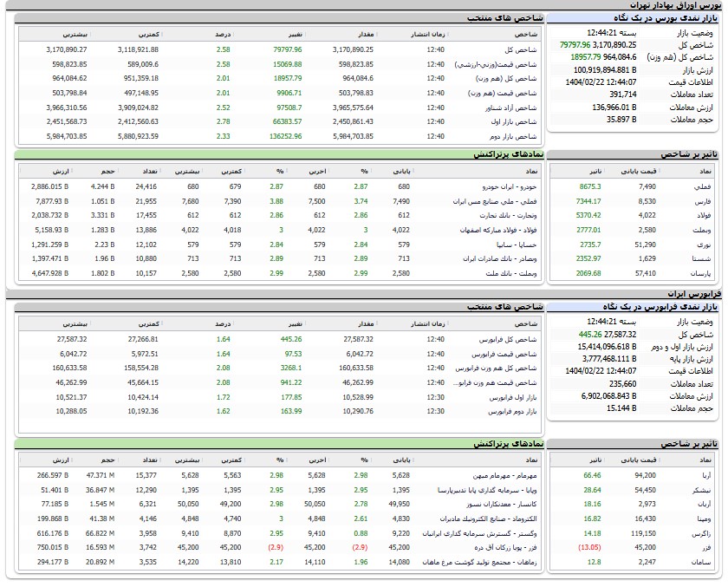The image size is (728, 587).
Task: Select سامان in farabourse index-impact table
Action: pyautogui.click(x=701, y=563)
